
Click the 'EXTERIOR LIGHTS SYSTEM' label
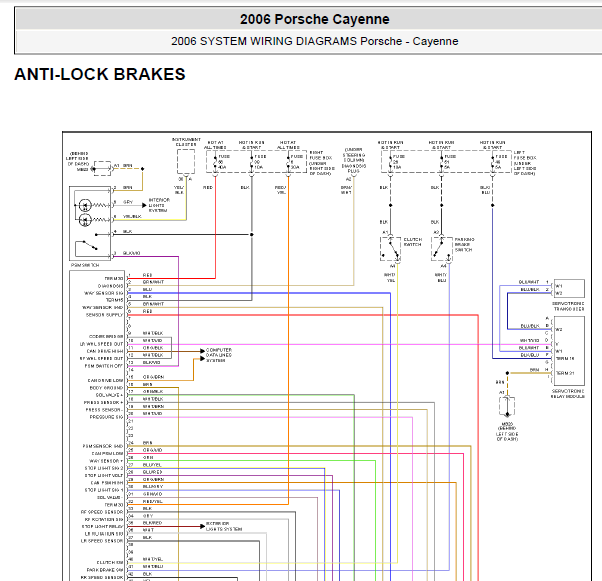(224, 526)
